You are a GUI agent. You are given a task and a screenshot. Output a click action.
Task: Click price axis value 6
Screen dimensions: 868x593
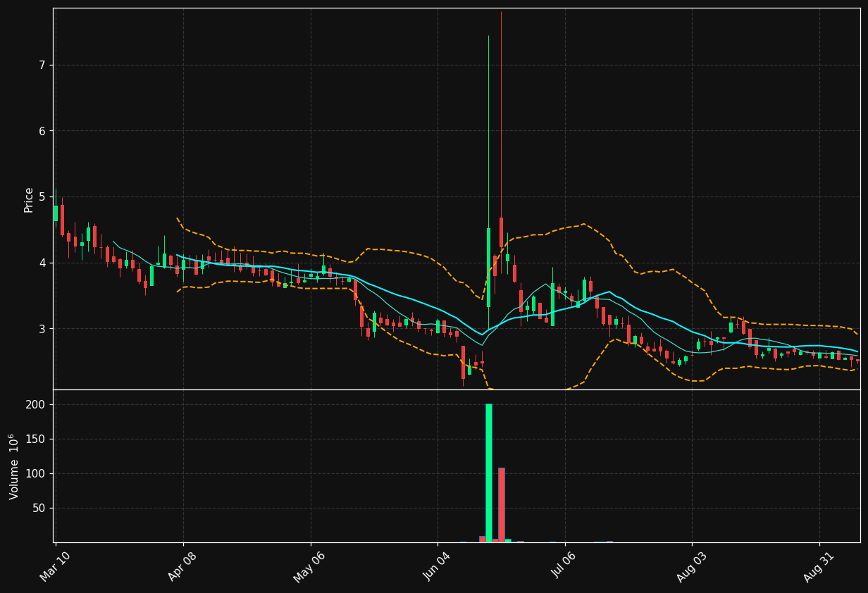(42, 131)
